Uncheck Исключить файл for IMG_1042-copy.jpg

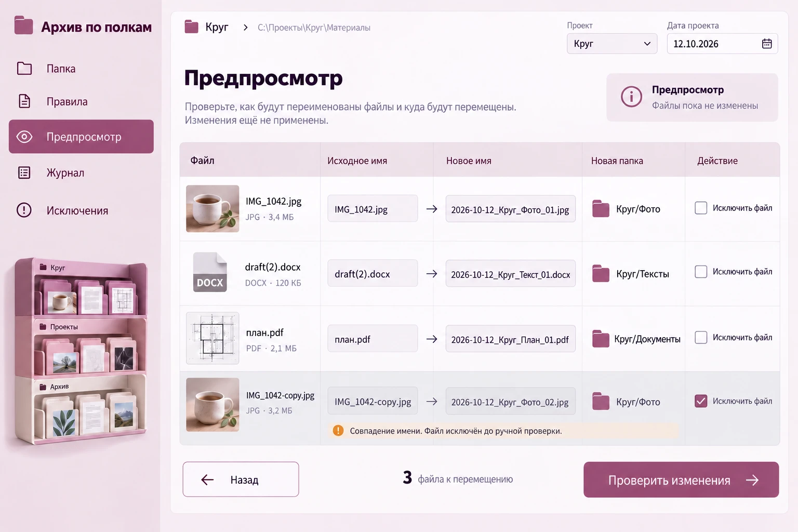click(x=701, y=401)
